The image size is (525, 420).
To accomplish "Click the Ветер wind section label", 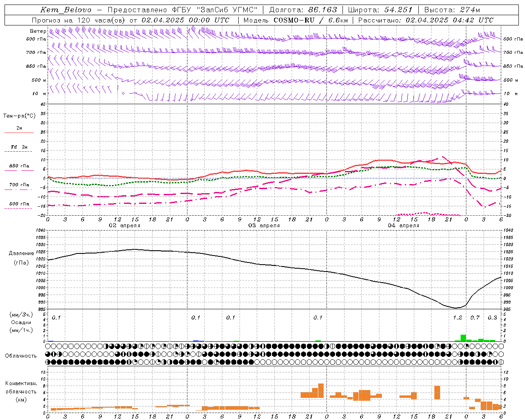I will point(38,31).
